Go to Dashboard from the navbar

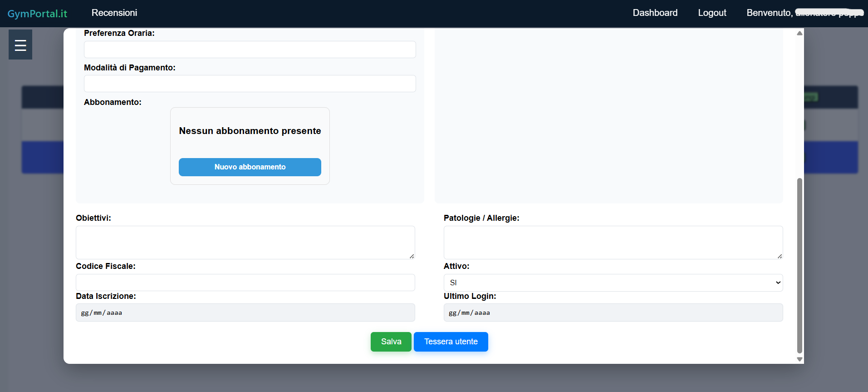pos(655,13)
